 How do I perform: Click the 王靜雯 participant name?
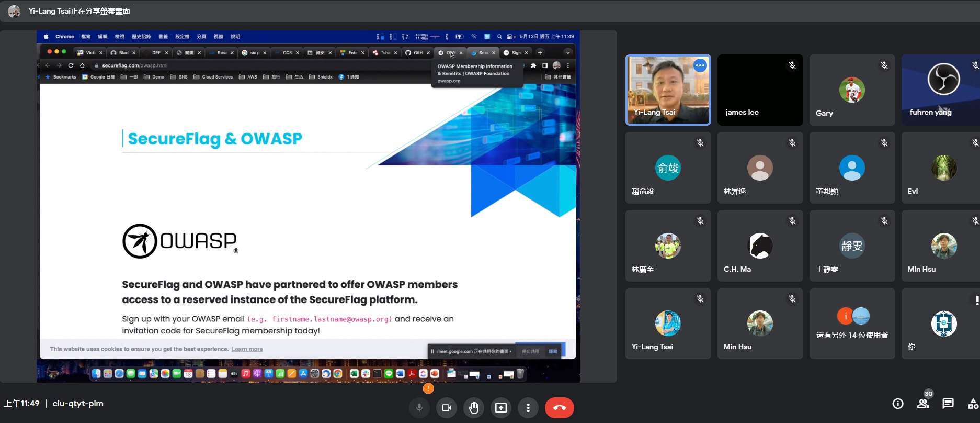click(x=827, y=269)
